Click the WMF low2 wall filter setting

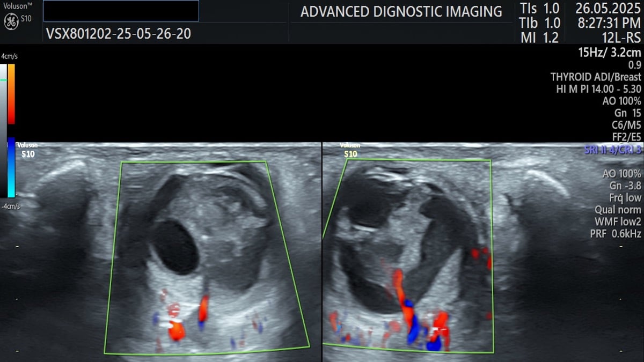(x=618, y=221)
